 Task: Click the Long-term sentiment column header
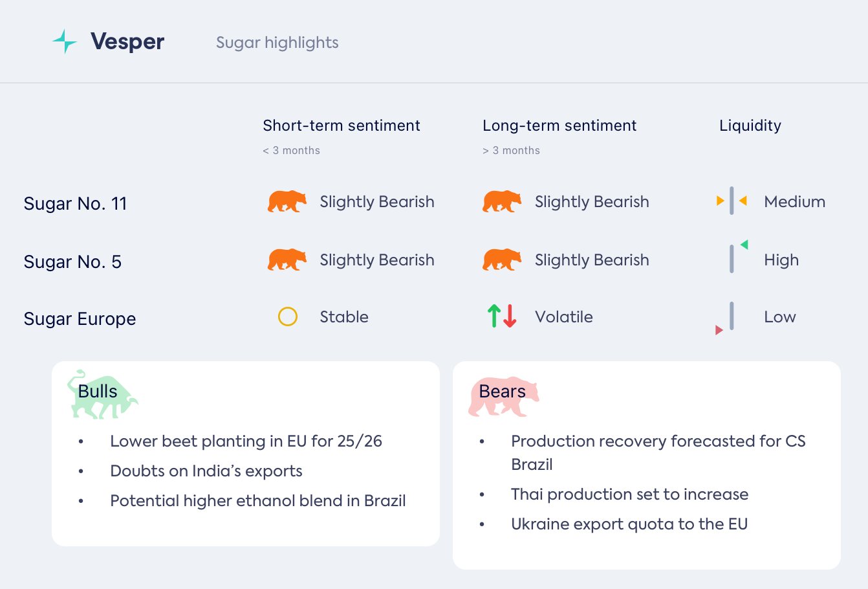pyautogui.click(x=559, y=126)
